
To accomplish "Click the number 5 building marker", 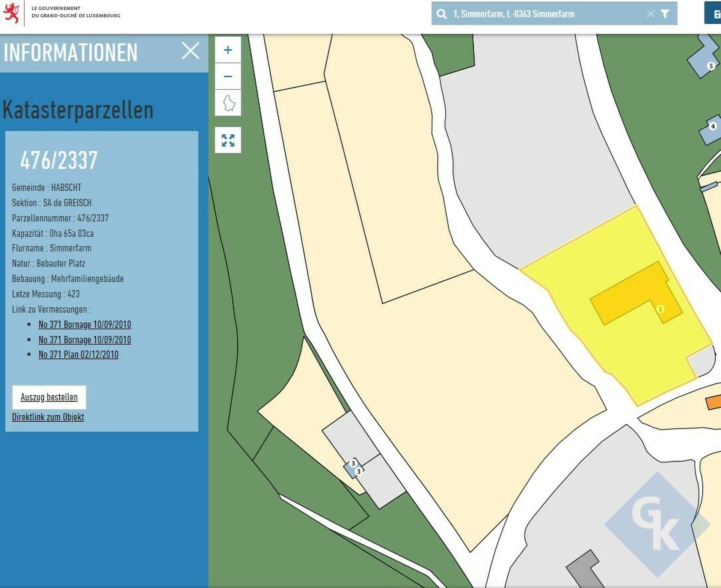I will [x=710, y=66].
